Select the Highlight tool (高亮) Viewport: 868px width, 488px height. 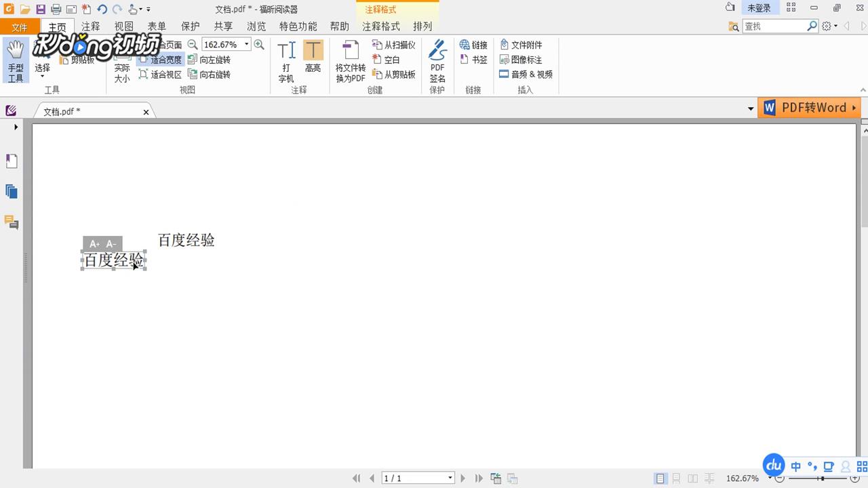click(313, 56)
